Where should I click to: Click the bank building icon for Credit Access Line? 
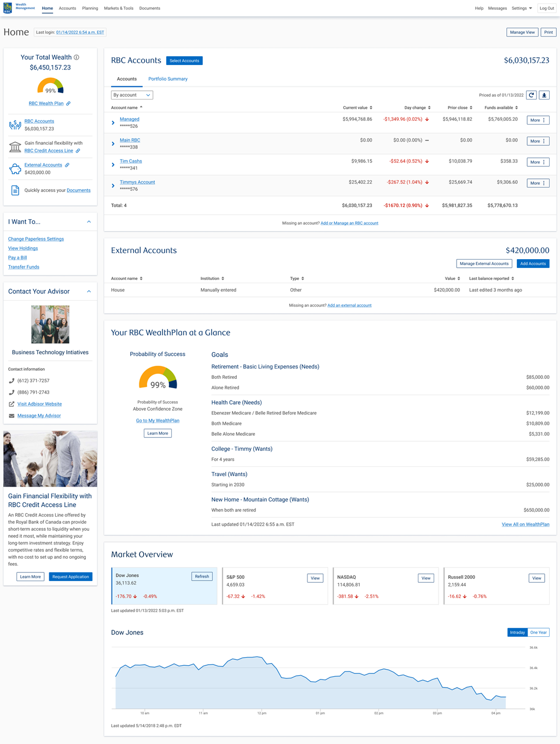(x=15, y=147)
